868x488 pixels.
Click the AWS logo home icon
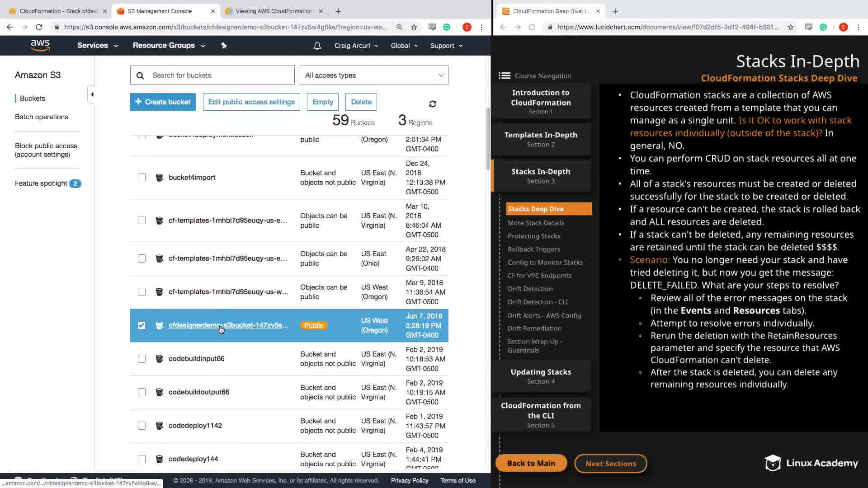pos(40,45)
